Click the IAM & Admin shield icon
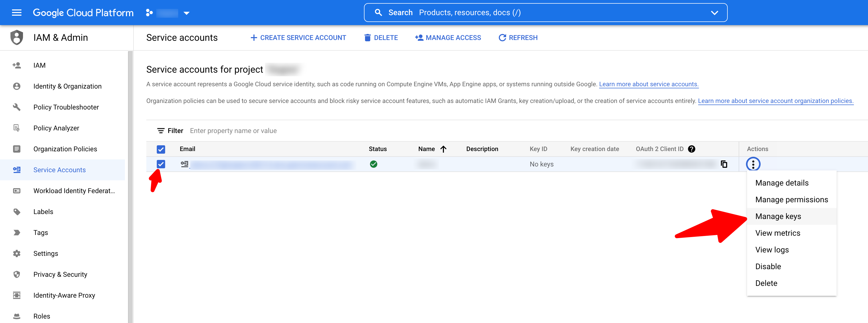 (16, 37)
